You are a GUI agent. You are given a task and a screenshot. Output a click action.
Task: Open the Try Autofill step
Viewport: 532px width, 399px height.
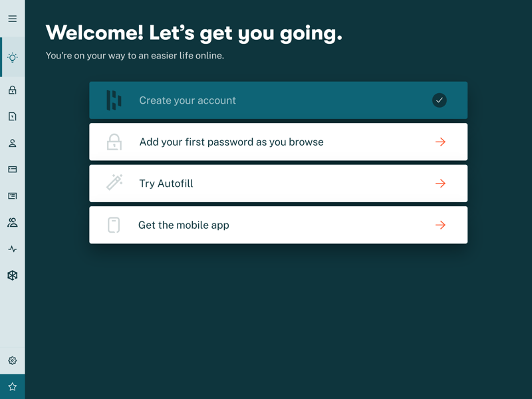278,184
